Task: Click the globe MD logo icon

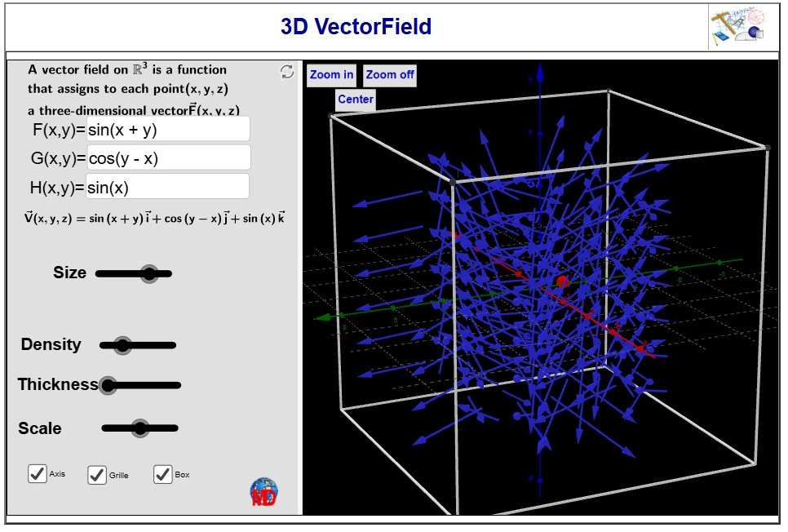Action: point(263,492)
